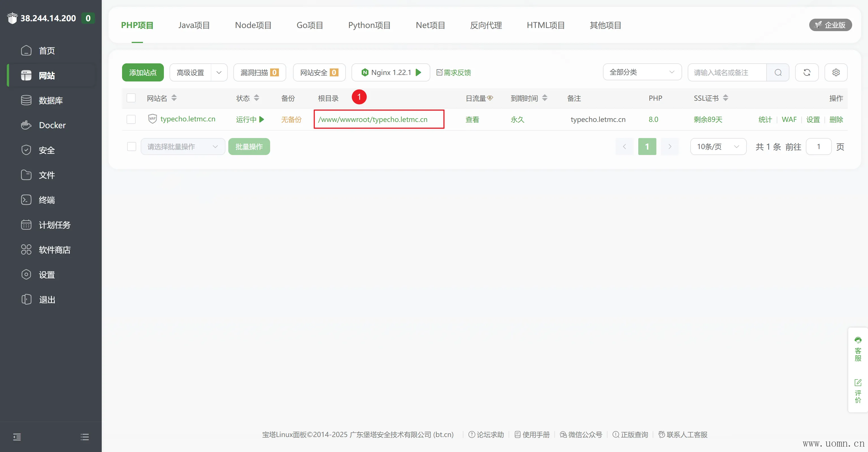
Task: Toggle the select-all header checkbox
Action: (x=131, y=98)
